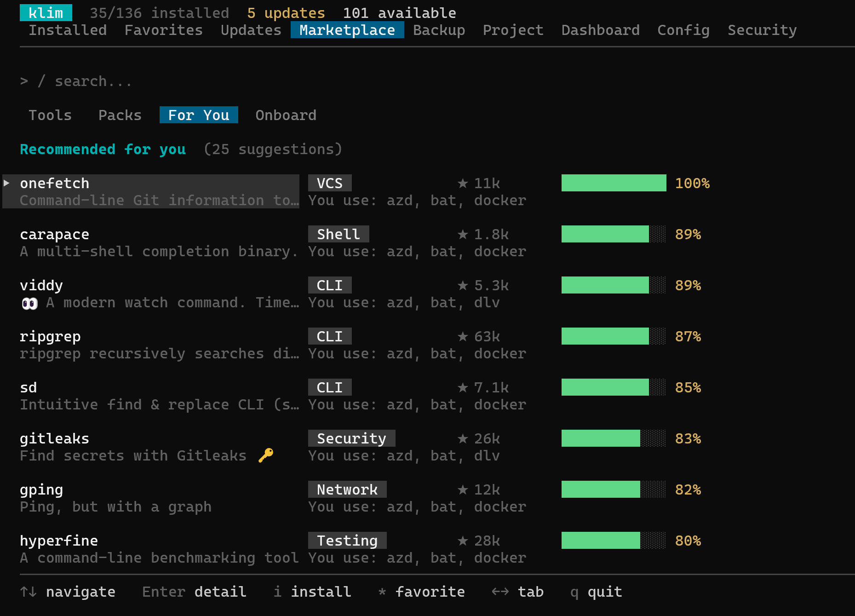855x616 pixels.
Task: Click gitleaks' 83% match bar
Action: coord(614,438)
